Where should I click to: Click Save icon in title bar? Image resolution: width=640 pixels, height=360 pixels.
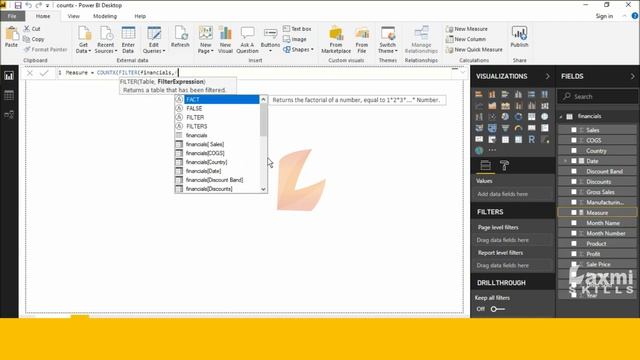18,5
